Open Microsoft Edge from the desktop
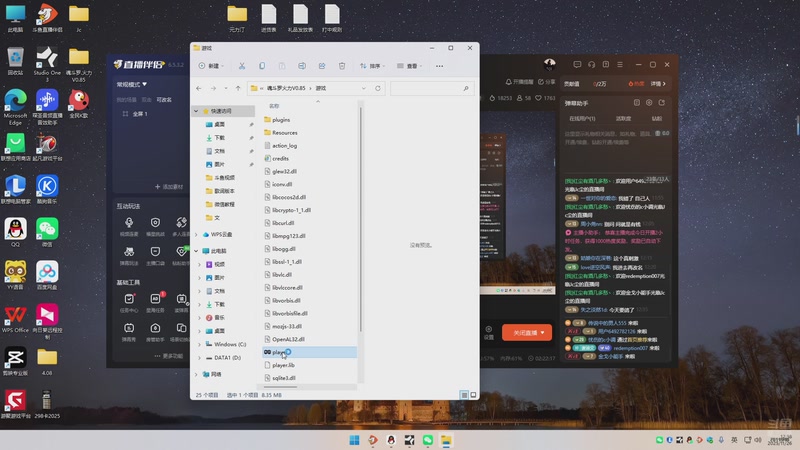Screen dimensions: 800x450 [x=15, y=101]
